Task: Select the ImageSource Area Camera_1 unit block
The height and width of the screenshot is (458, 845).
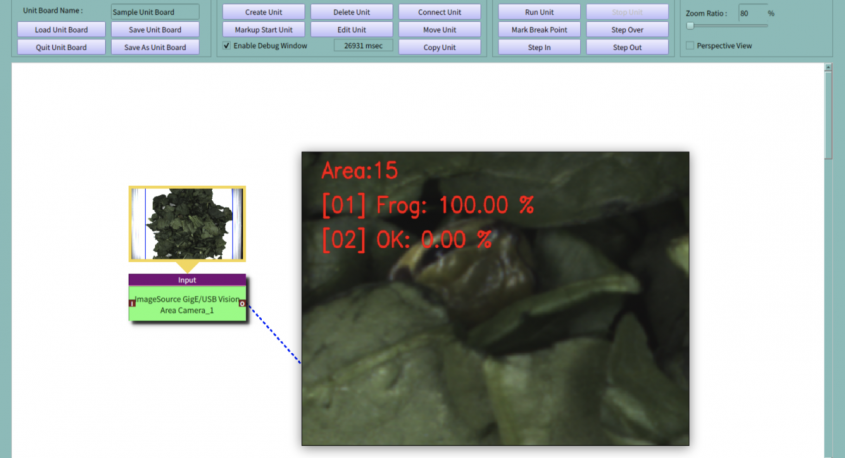Action: (x=187, y=304)
